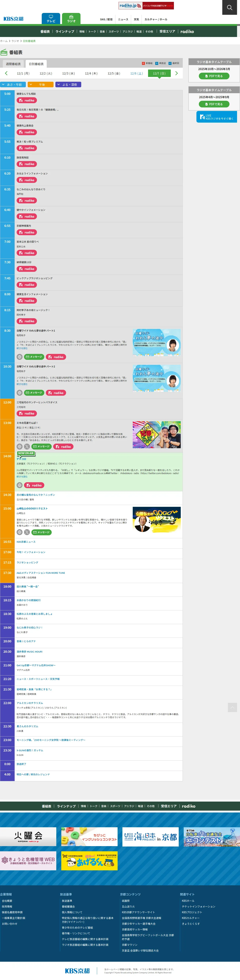This screenshot has height=980, width=240.
Task: Click the scroll-to-top arrow button
Action: pos(232,707)
